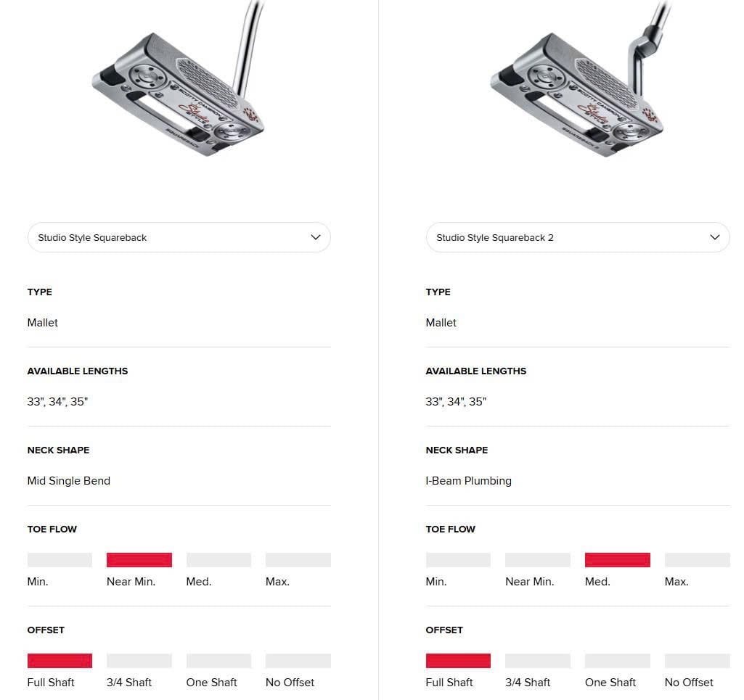Click left putter's red Near Min. toe flow bar
This screenshot has width=744, height=700.
point(139,560)
